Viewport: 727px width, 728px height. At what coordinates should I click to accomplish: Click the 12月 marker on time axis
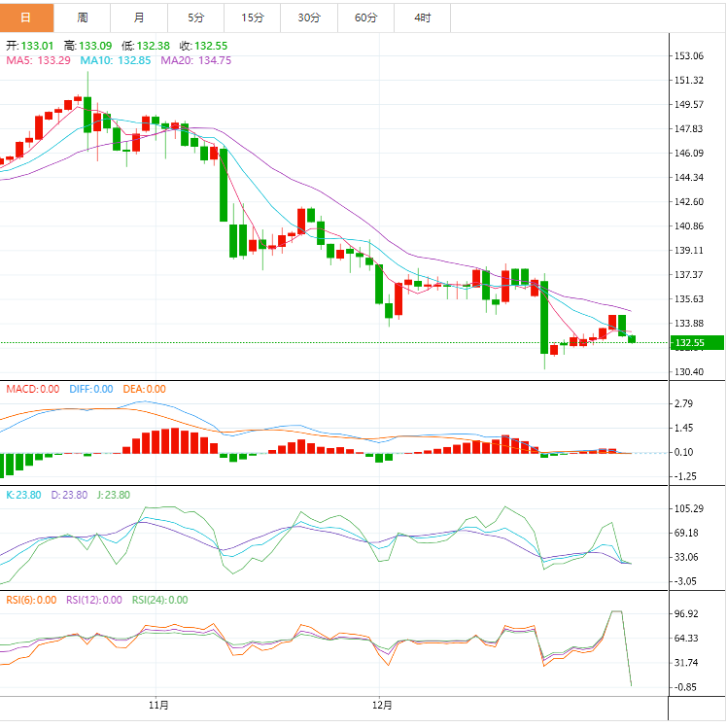383,704
